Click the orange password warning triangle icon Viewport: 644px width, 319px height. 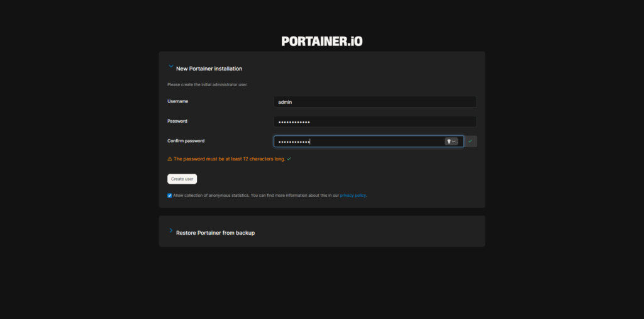[170, 159]
